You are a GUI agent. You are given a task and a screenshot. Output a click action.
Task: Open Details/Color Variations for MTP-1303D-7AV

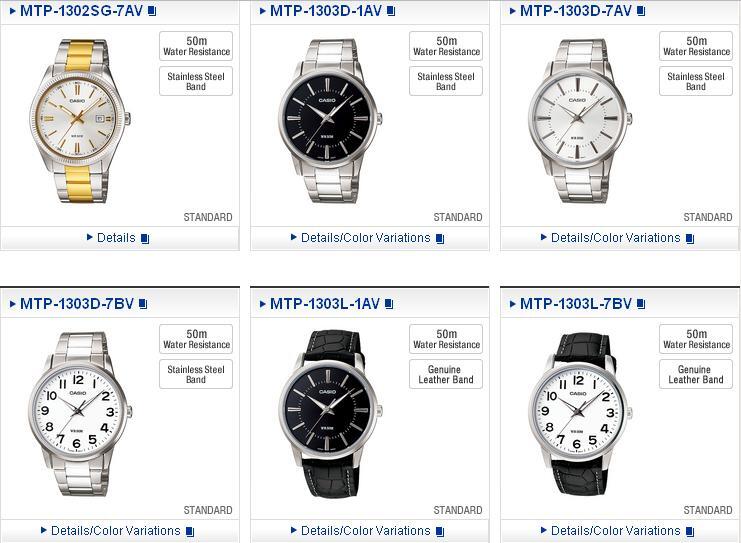pos(616,238)
